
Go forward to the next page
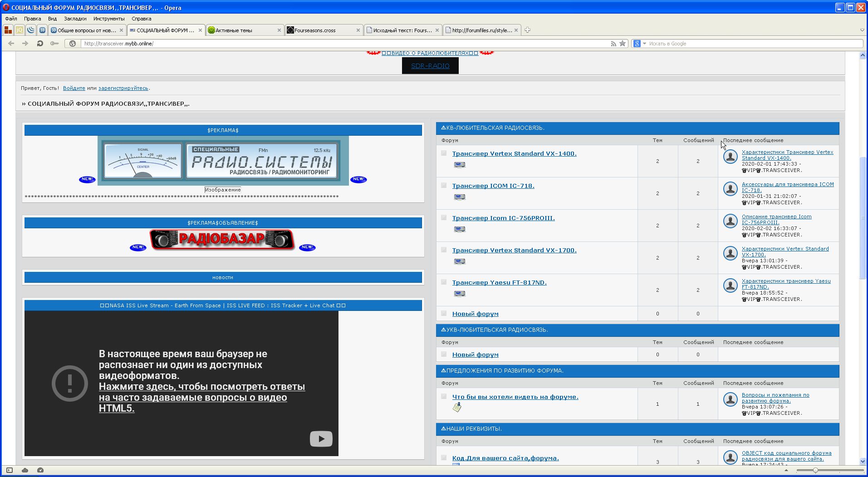[25, 44]
